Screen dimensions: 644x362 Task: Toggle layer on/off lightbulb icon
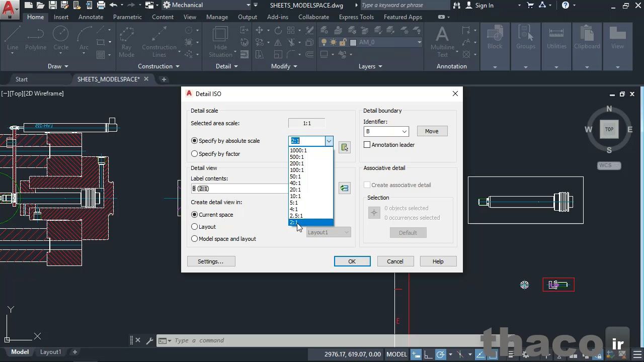(325, 42)
